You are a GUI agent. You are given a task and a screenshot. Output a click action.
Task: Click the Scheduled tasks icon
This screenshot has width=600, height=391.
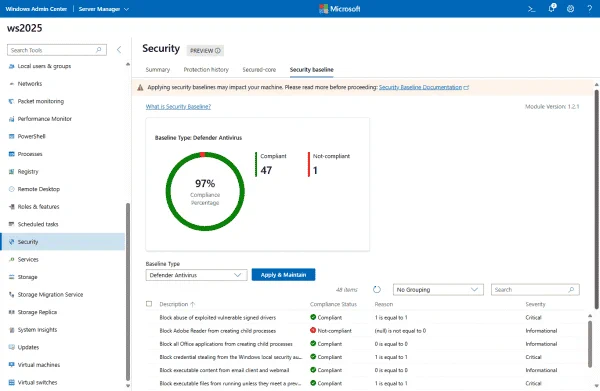pos(11,224)
